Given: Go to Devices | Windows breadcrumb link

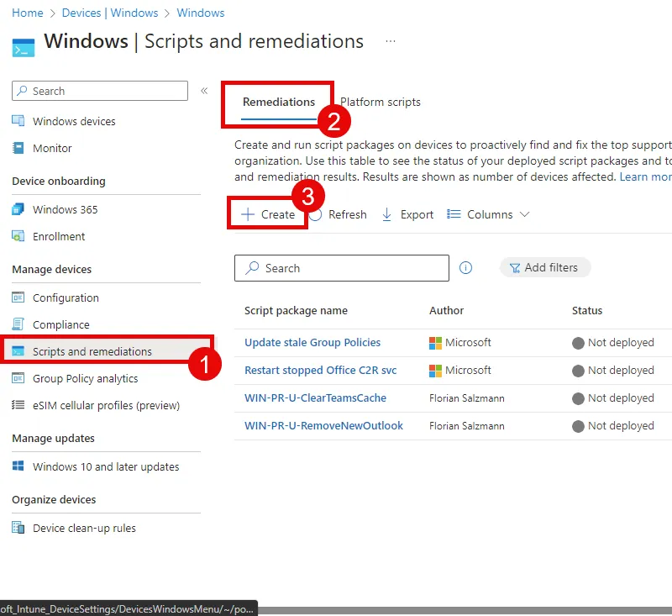Looking at the screenshot, I should click(110, 13).
